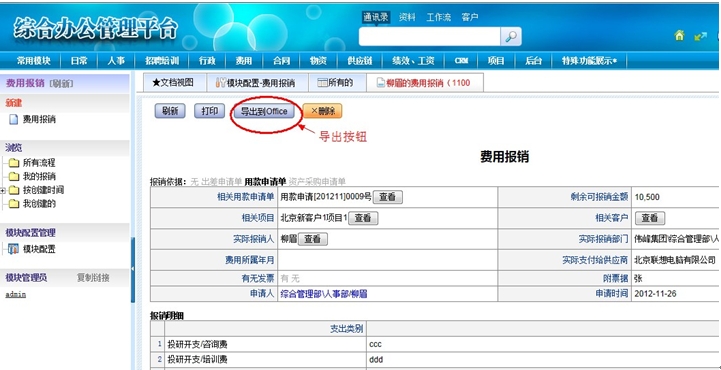Open the 费用 menu
Image resolution: width=721 pixels, height=370 pixels.
[x=244, y=61]
